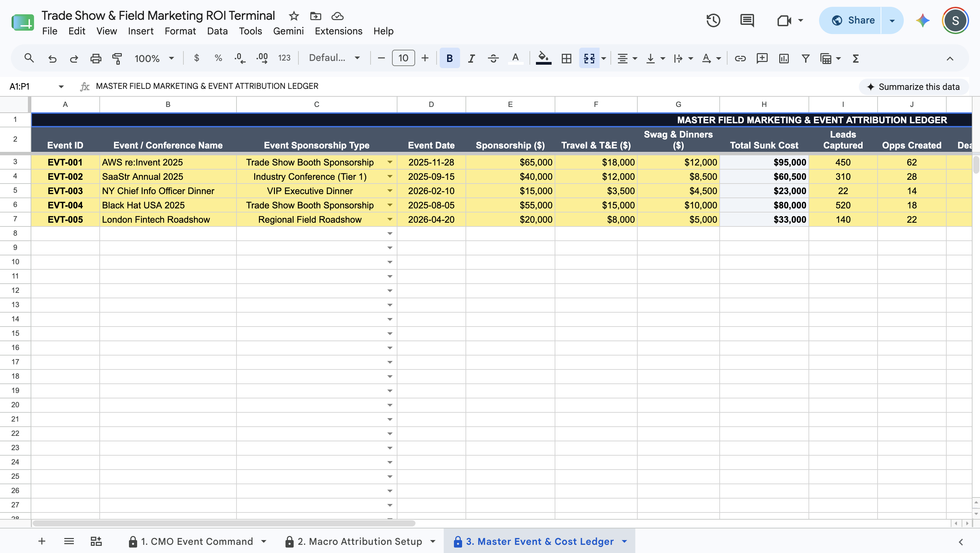Viewport: 980px width, 553px height.
Task: Open text wrapping dropdown
Action: point(683,58)
